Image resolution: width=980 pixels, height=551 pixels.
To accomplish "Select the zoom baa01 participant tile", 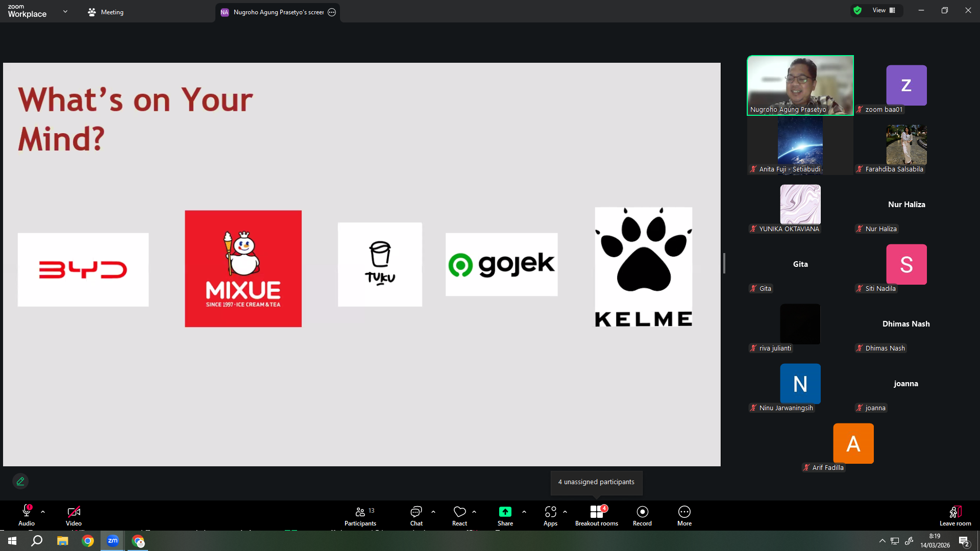I will click(x=906, y=85).
